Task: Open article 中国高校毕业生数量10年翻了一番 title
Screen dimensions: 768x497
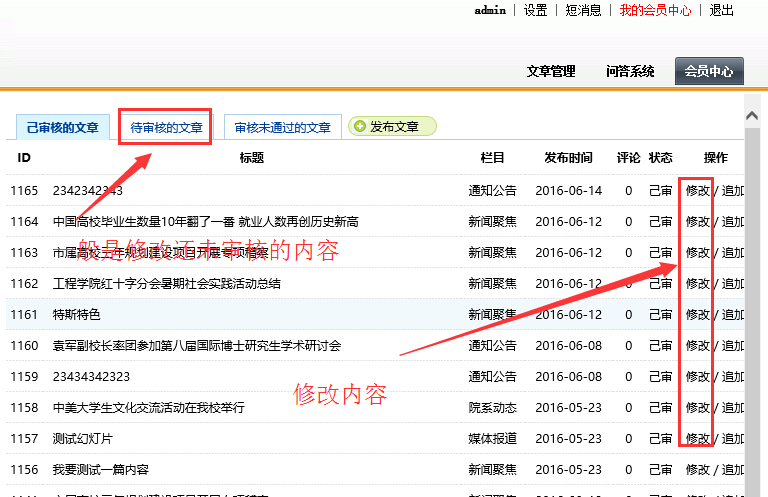Action: [205, 222]
